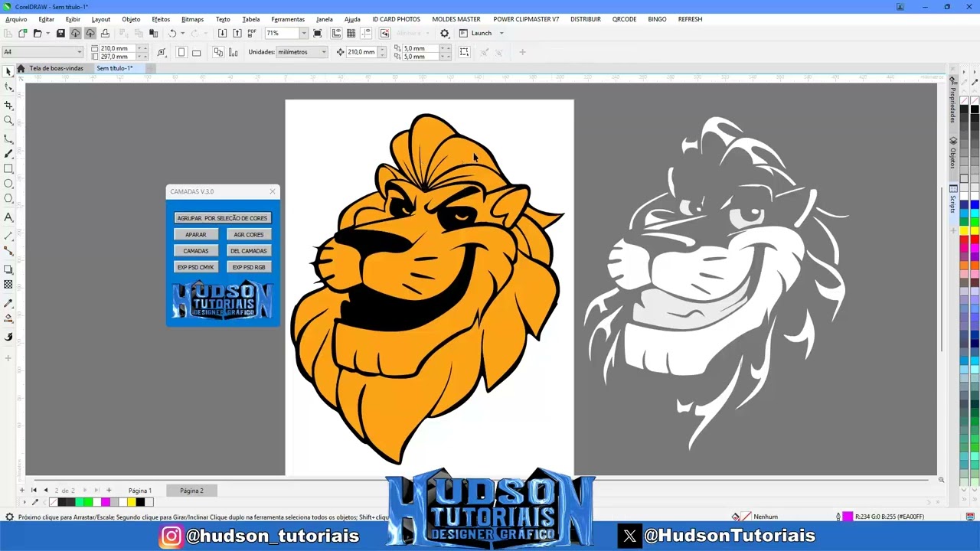
Task: Click the Import icon
Action: [x=222, y=33]
